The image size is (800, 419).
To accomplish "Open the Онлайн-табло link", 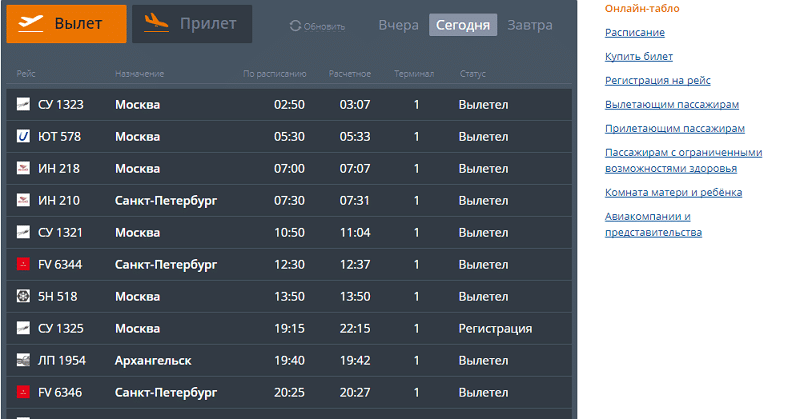I will point(642,9).
